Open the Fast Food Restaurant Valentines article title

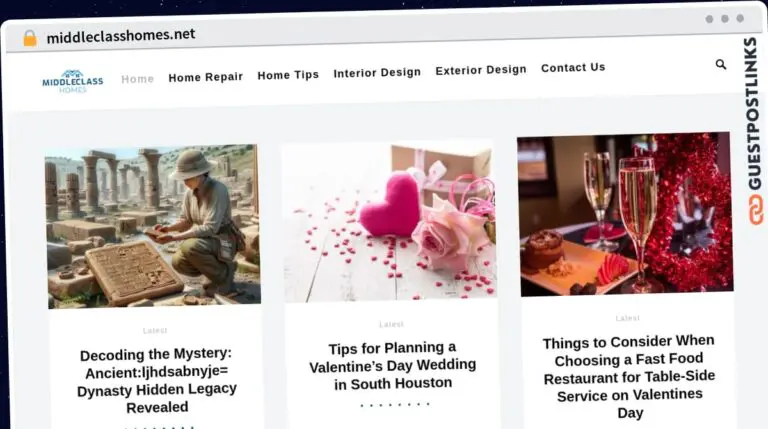(x=629, y=376)
